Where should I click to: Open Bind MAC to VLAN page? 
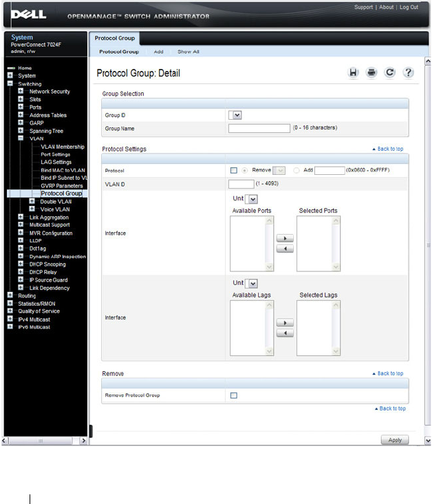[63, 170]
